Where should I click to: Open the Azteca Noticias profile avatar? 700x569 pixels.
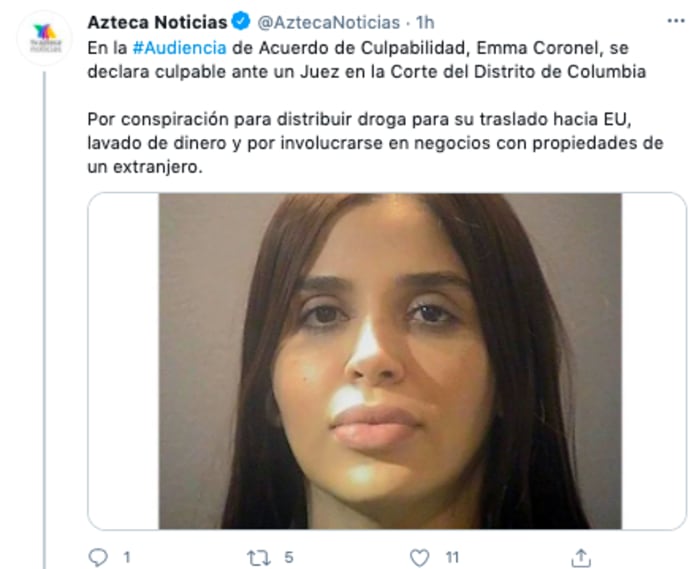tap(45, 38)
